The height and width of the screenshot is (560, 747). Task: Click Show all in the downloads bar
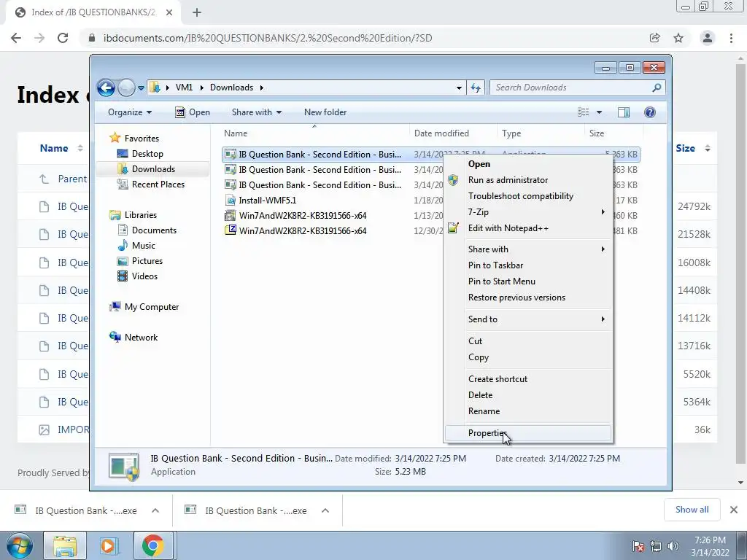point(692,510)
